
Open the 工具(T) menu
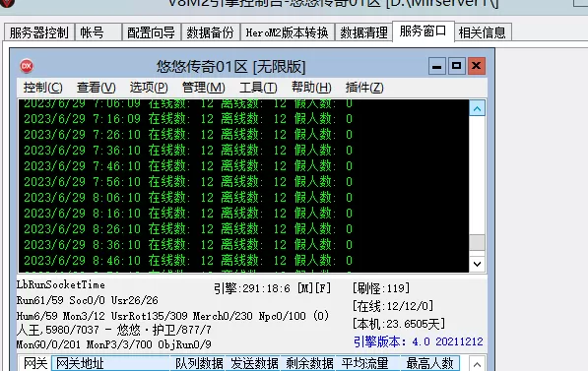pyautogui.click(x=258, y=88)
